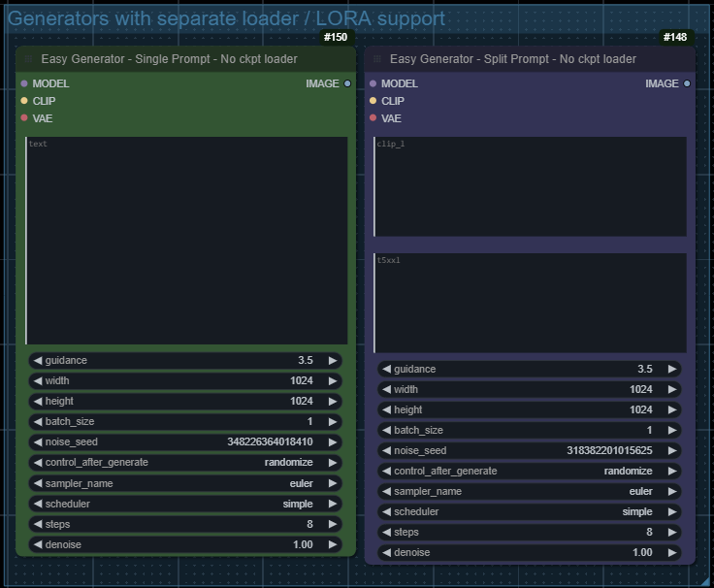Image resolution: width=714 pixels, height=588 pixels.
Task: Click the VAE input port on node #148
Action: [x=373, y=118]
